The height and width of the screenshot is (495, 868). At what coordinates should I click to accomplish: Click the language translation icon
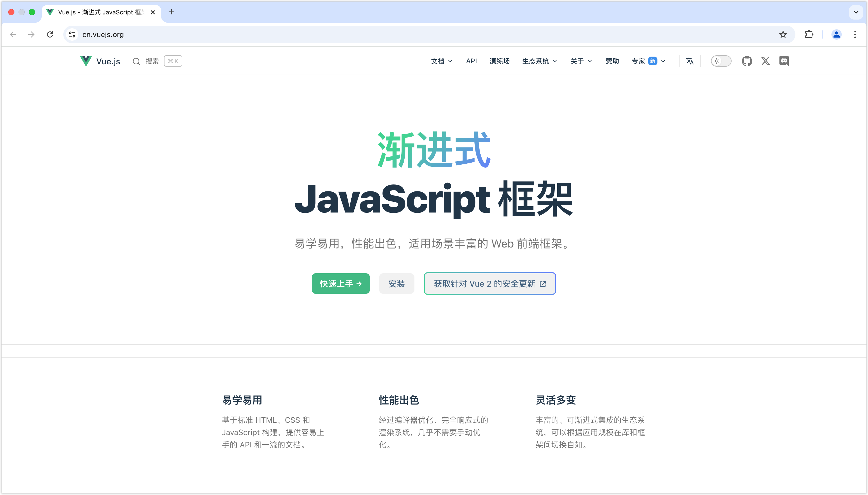pyautogui.click(x=689, y=61)
